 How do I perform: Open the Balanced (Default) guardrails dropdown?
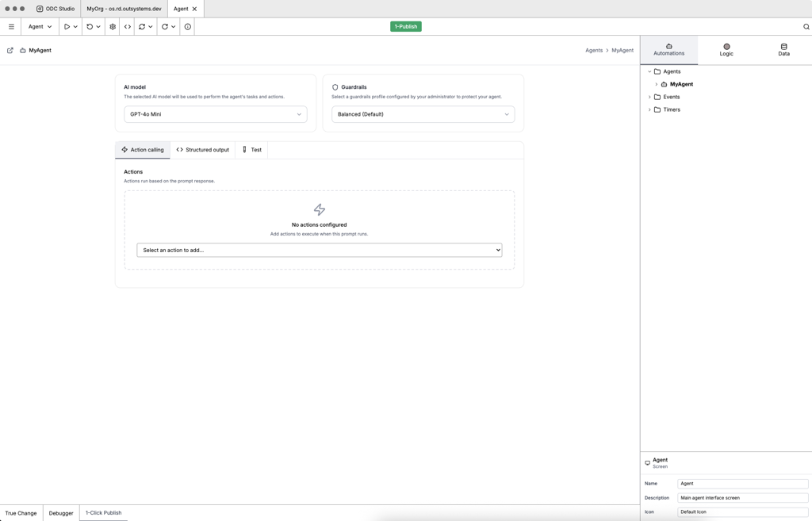click(423, 114)
